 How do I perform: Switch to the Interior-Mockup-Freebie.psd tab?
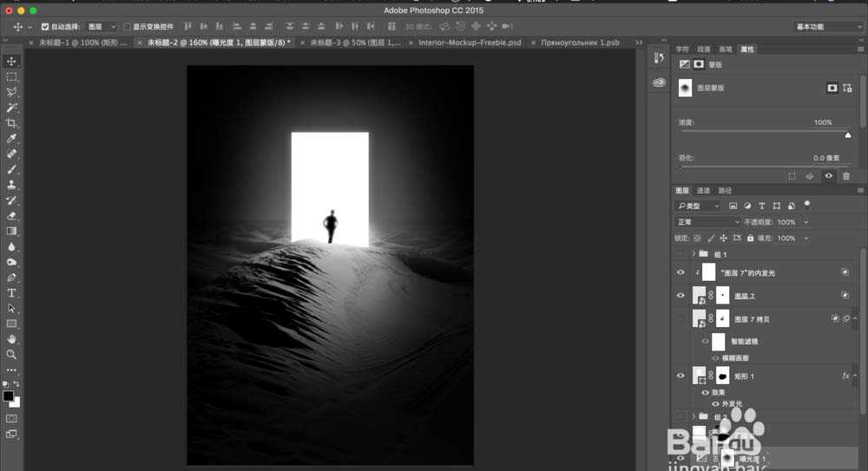tap(470, 42)
